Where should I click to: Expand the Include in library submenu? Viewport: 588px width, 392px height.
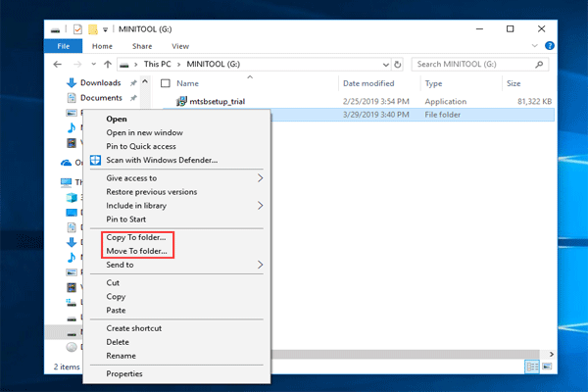click(x=176, y=206)
